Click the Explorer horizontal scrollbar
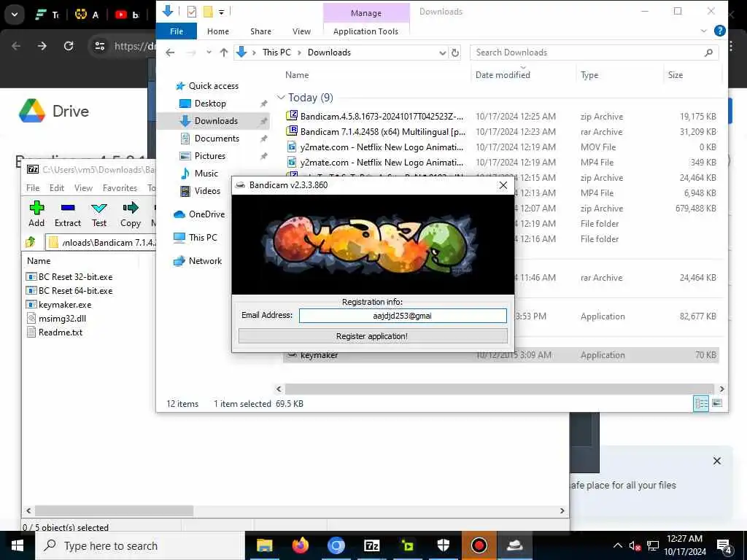747x560 pixels. click(x=499, y=389)
